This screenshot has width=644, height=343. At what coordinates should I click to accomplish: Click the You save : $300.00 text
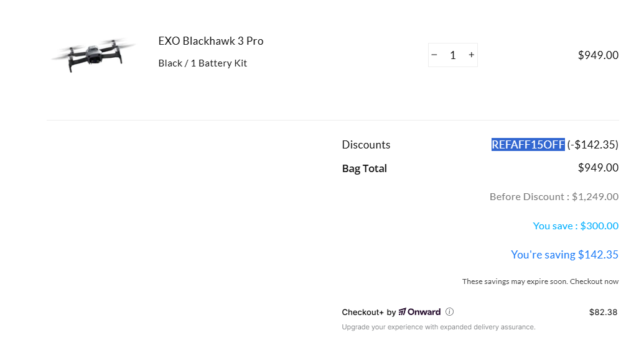point(576,226)
